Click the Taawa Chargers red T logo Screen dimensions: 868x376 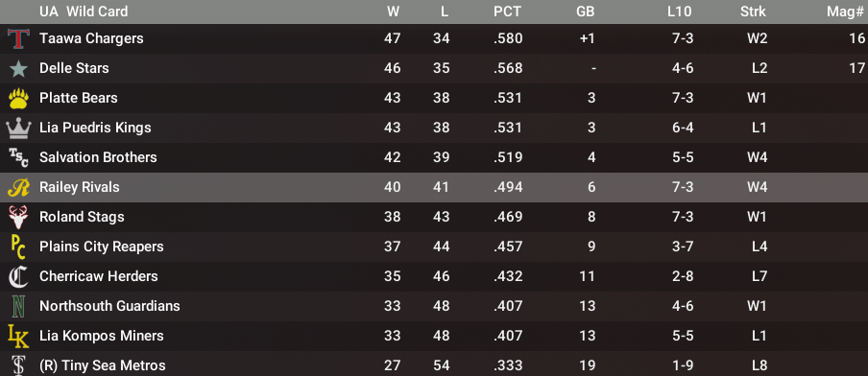click(x=18, y=38)
